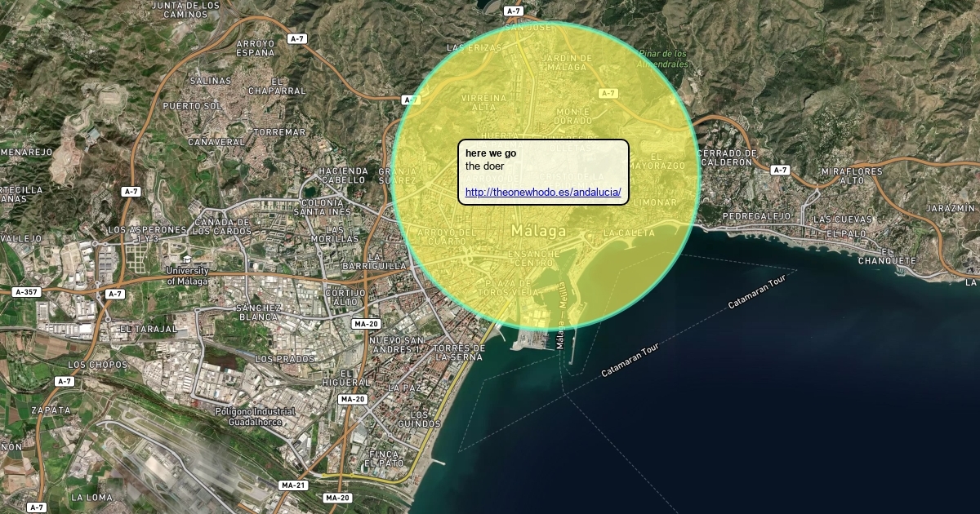The height and width of the screenshot is (514, 980).
Task: Click the Las Morillas label
Action: pyautogui.click(x=335, y=234)
